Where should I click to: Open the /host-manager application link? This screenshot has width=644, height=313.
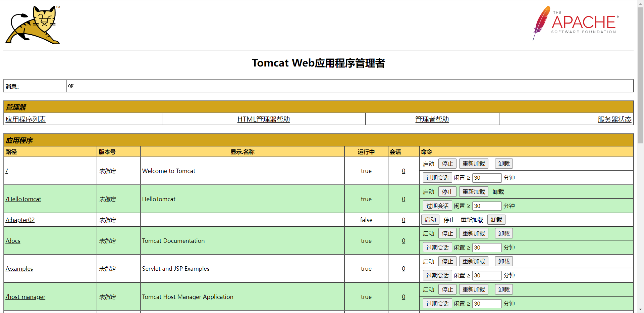[25, 297]
